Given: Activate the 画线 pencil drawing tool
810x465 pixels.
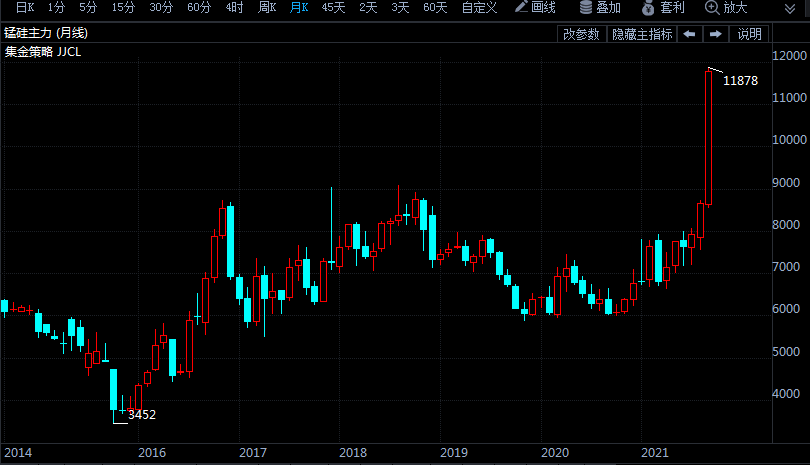Looking at the screenshot, I should (535, 7).
